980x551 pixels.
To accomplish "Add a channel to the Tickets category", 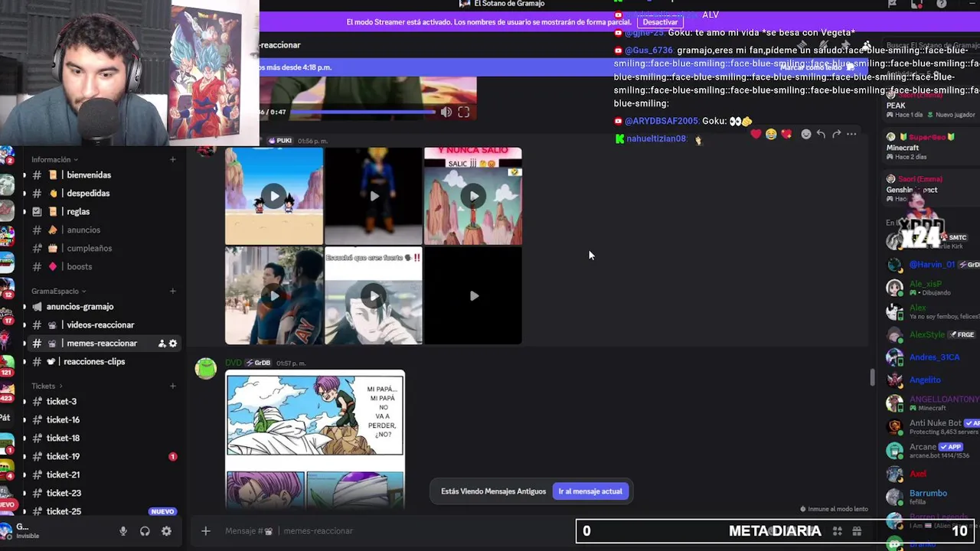I will 173,386.
